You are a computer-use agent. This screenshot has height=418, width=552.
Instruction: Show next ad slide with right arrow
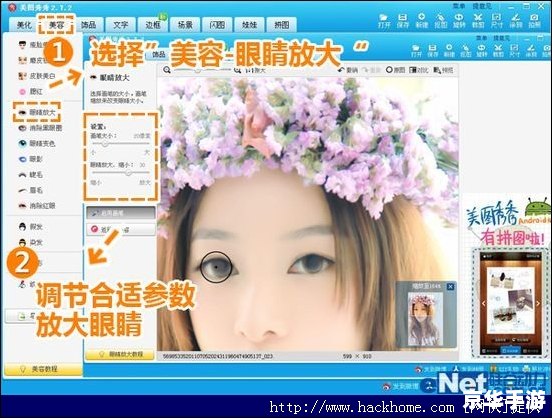(x=538, y=303)
